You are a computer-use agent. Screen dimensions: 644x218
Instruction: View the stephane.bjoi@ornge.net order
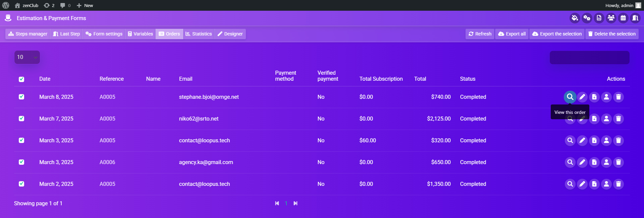tap(570, 97)
